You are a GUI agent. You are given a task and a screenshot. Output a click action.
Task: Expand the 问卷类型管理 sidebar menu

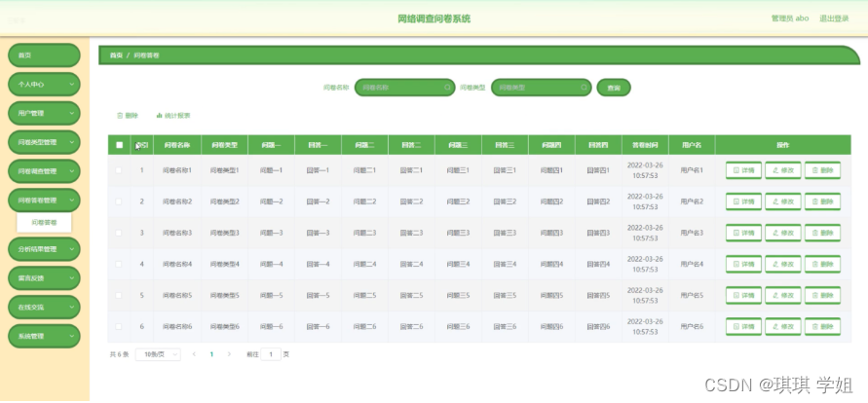[44, 142]
